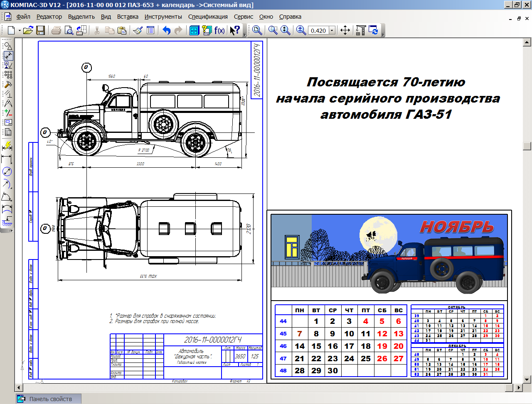Open the Views panel icon

tap(8, 122)
